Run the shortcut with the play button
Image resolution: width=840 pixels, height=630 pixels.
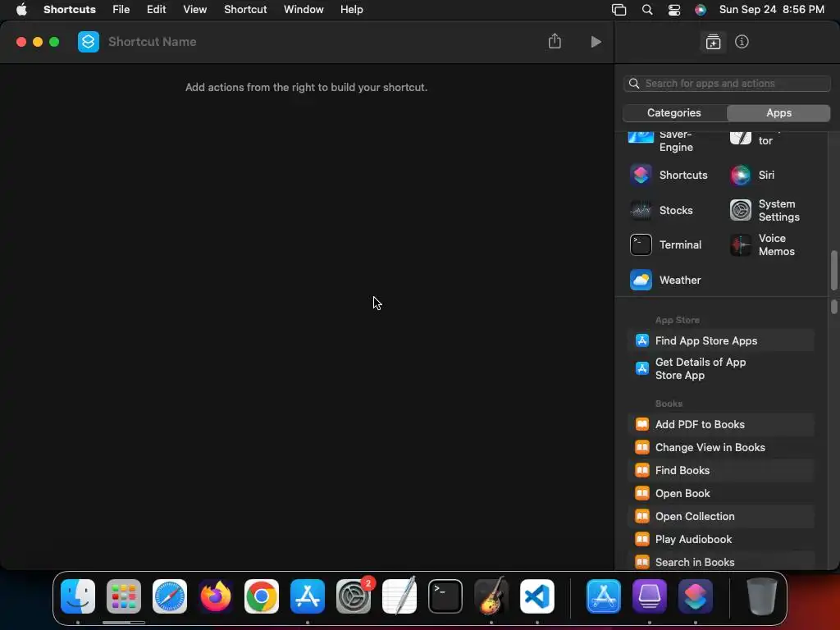tap(596, 42)
